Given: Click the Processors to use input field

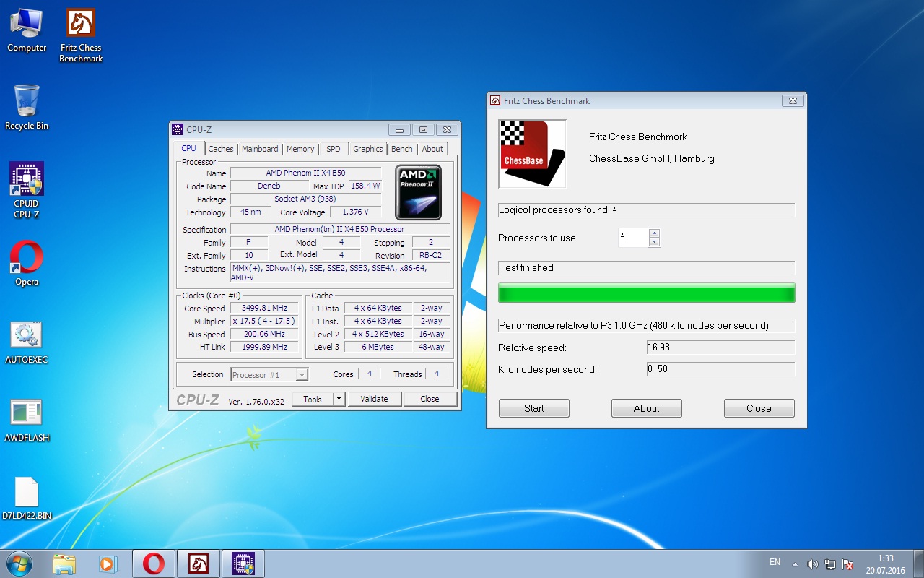Looking at the screenshot, I should pos(633,237).
